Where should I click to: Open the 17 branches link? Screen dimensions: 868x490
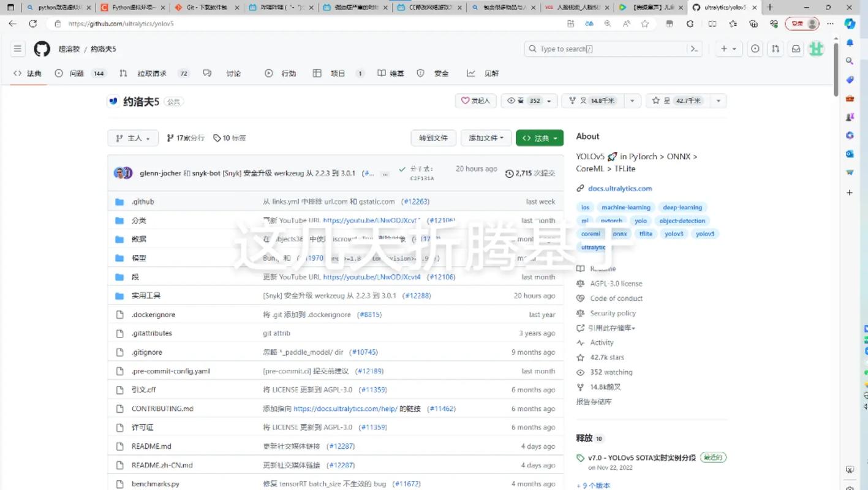[x=186, y=138]
